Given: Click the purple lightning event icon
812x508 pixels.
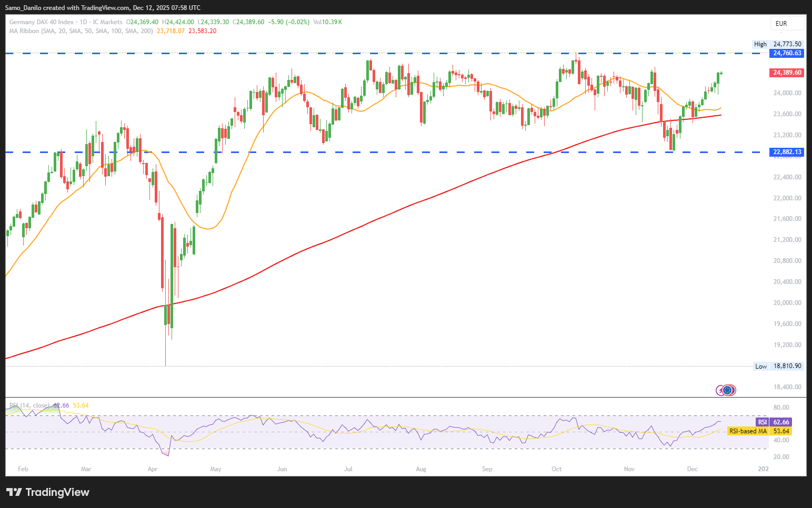Looking at the screenshot, I should (x=720, y=390).
